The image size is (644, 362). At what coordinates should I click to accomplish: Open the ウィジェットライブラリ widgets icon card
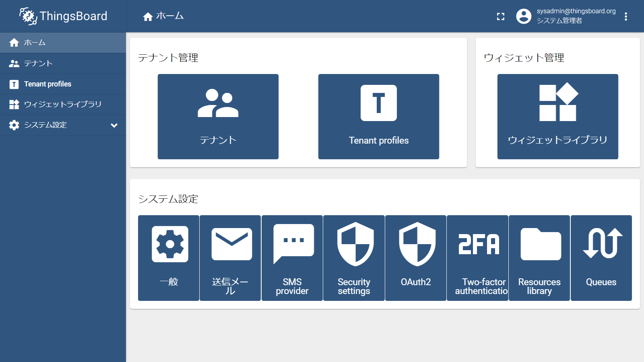(557, 116)
